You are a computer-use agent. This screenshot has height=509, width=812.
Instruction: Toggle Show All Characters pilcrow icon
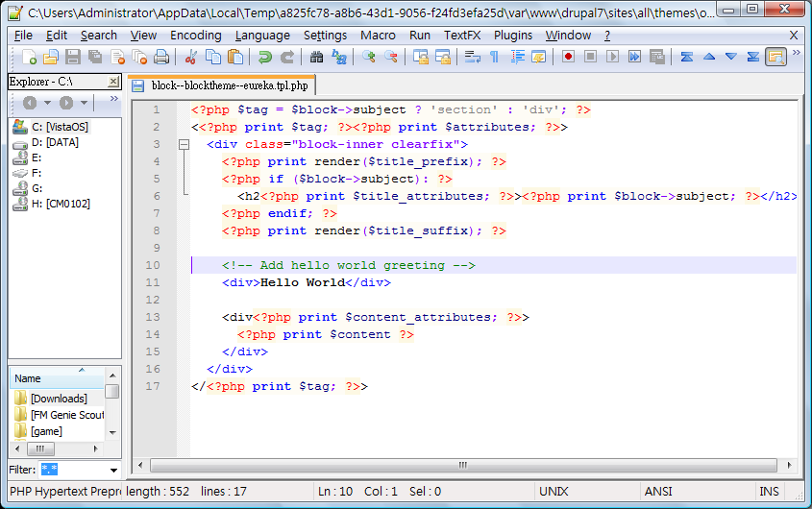[x=495, y=58]
